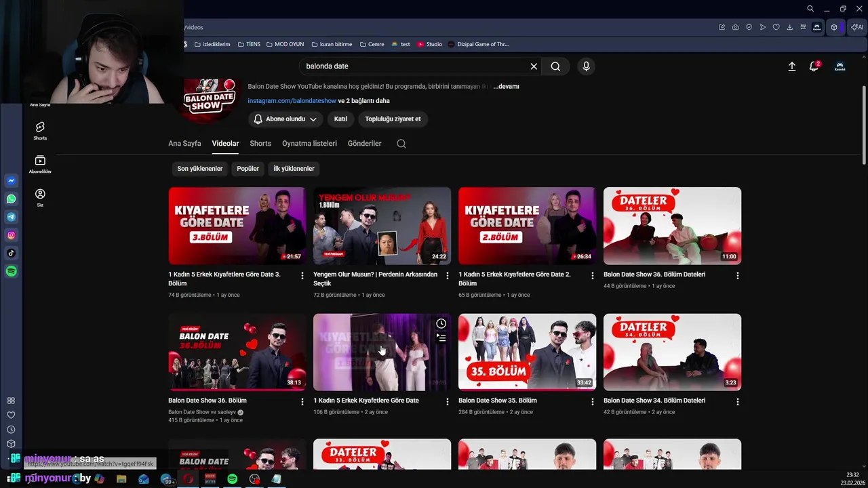Open Spotify from the Windows taskbar
Image resolution: width=868 pixels, height=488 pixels.
point(232,479)
